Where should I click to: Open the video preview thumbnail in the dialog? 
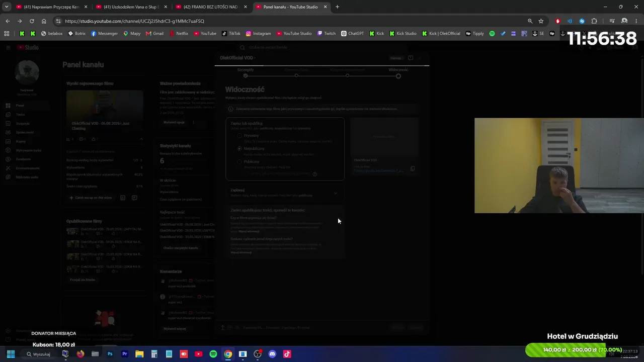(x=384, y=137)
